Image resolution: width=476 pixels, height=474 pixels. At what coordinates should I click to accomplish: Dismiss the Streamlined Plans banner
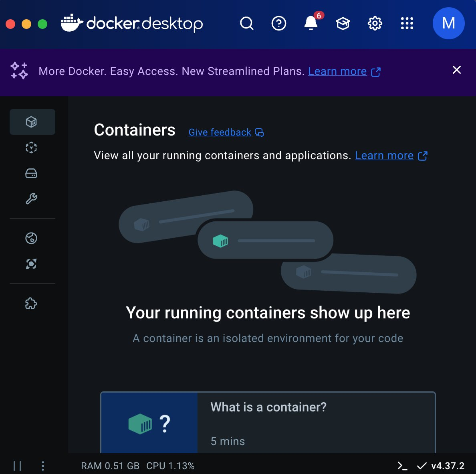coord(457,70)
